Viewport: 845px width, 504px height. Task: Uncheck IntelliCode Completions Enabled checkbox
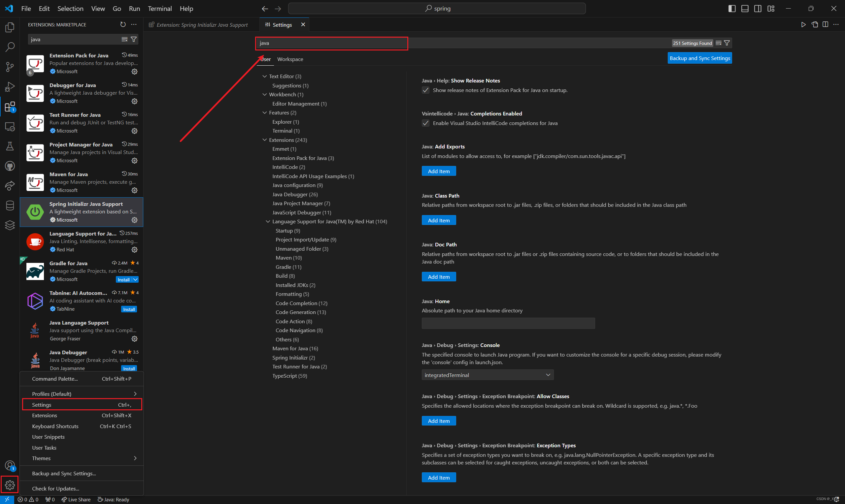click(426, 123)
